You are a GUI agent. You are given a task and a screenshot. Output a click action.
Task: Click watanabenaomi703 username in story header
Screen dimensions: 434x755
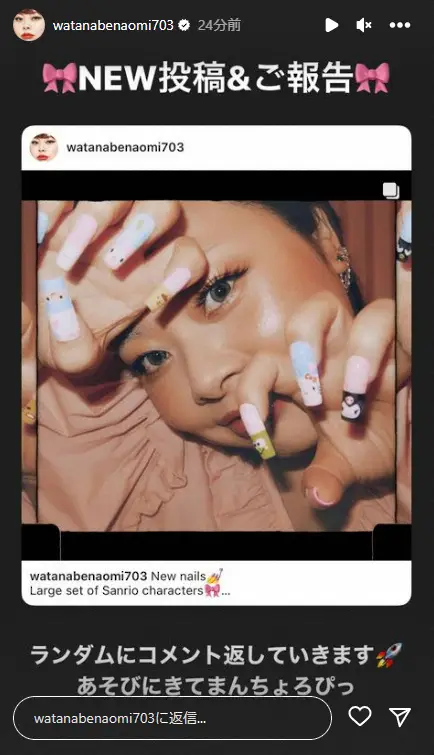pos(113,25)
